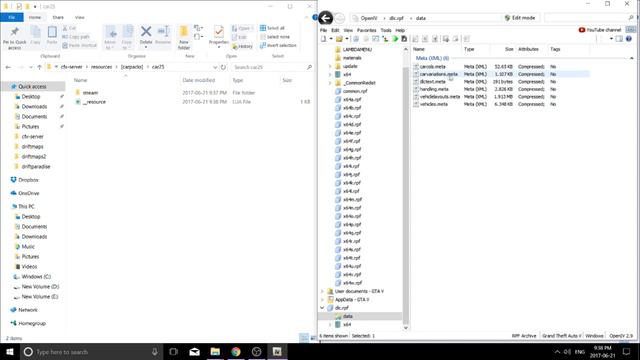Click Select all in Explorer ribbon
This screenshot has width=640, height=360.
(x=272, y=28)
